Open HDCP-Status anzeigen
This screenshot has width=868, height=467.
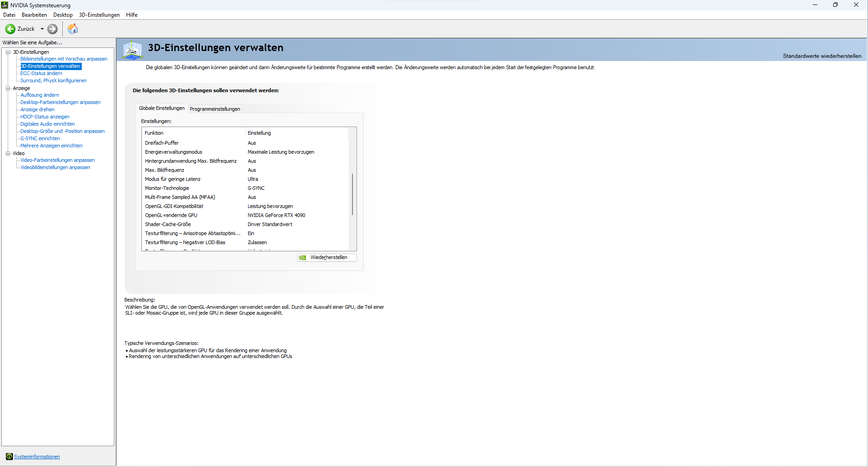(x=45, y=117)
